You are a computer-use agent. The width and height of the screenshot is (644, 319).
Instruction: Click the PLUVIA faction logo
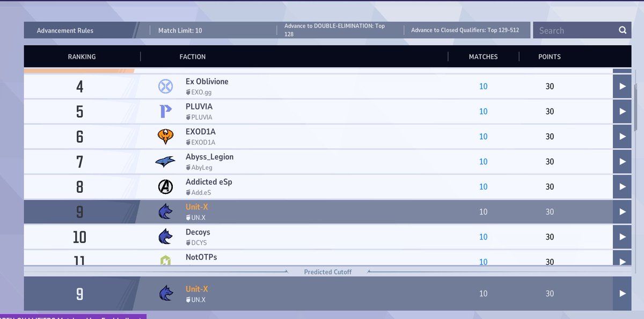pos(165,112)
